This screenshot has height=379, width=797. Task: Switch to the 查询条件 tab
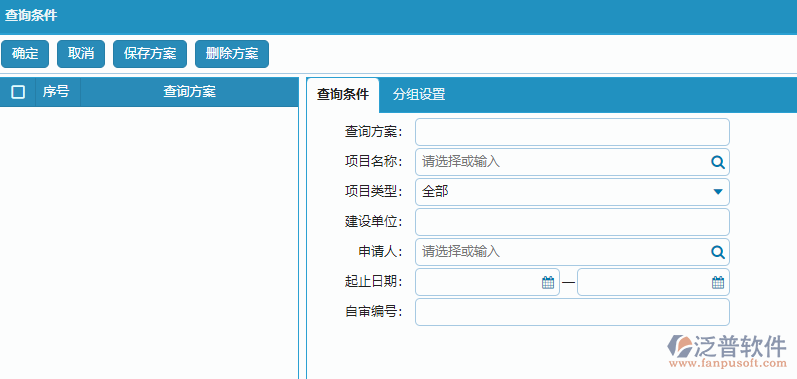[343, 94]
